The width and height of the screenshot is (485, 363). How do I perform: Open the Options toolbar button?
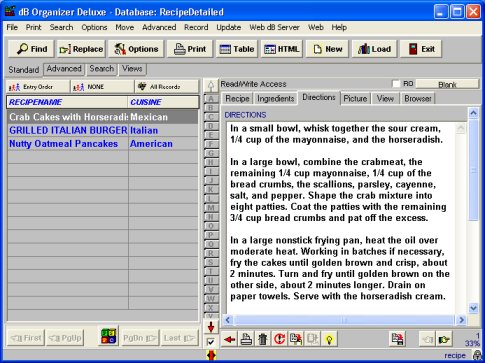click(136, 49)
